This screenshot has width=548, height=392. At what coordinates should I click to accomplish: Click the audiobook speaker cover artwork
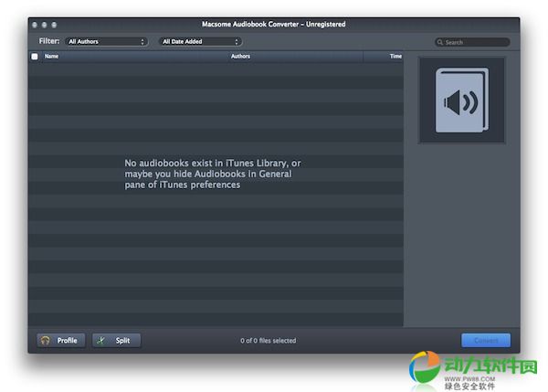pos(460,101)
